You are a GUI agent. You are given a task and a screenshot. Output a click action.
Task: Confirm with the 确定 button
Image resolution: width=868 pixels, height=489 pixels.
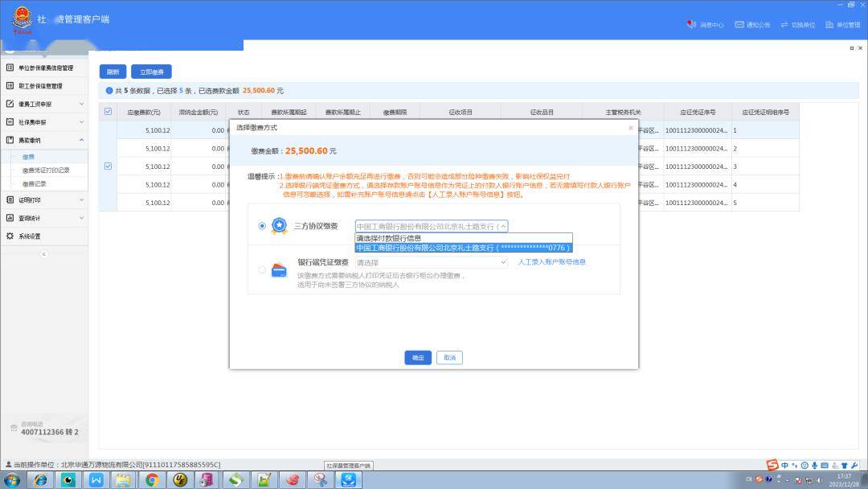pos(418,358)
